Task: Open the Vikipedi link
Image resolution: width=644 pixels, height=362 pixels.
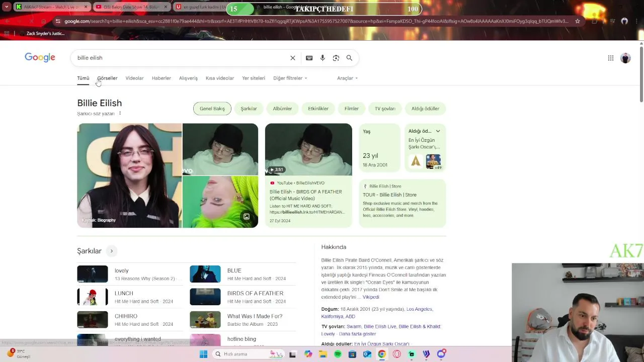Action: click(371, 297)
